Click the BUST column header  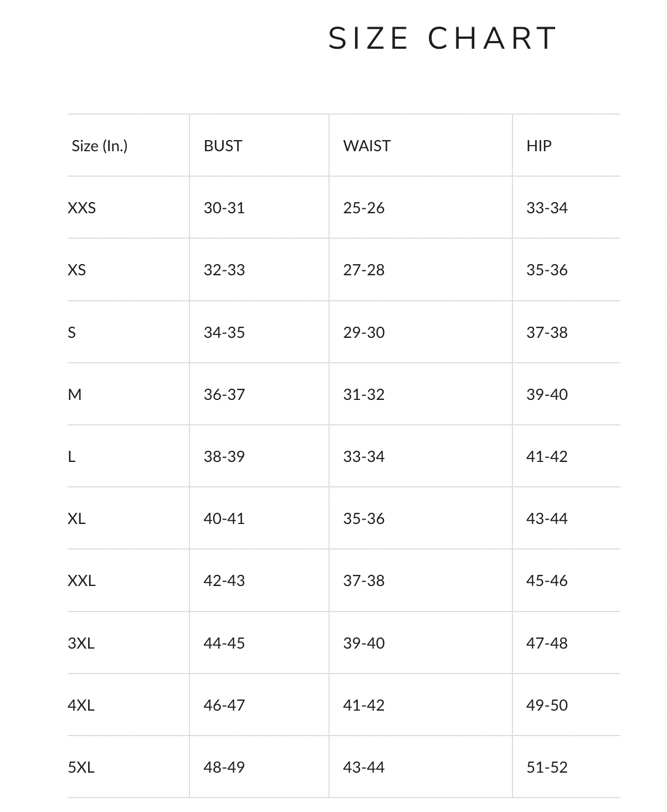point(223,146)
